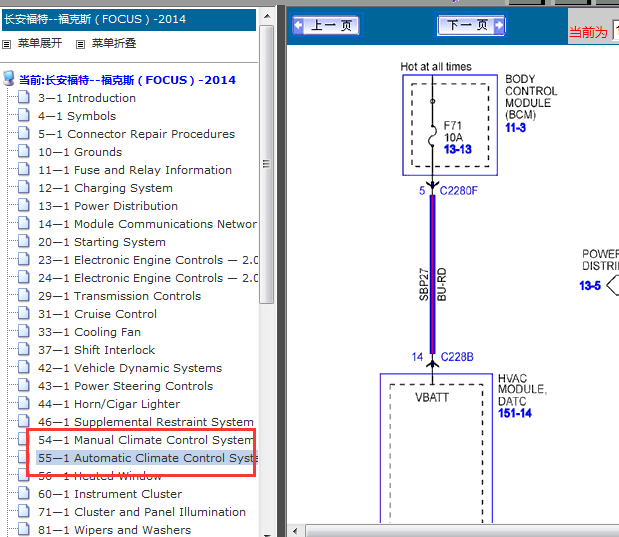619x537 pixels.
Task: Open 81—1 Wipers and Washers
Action: [114, 530]
